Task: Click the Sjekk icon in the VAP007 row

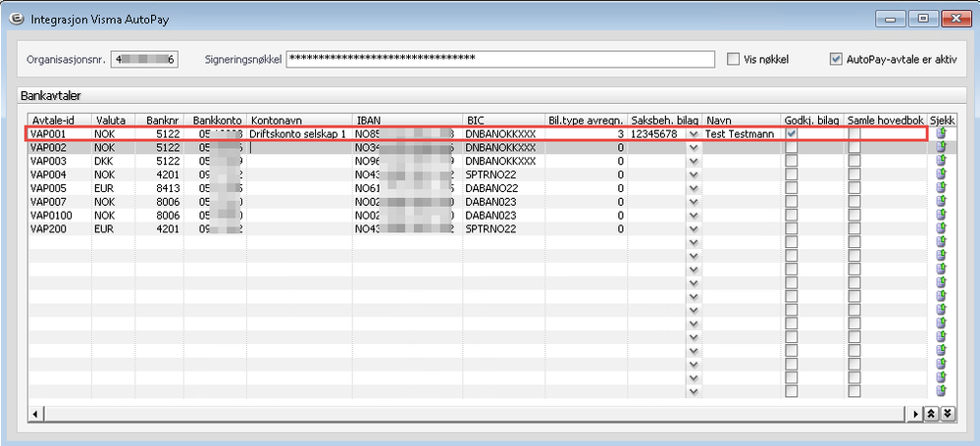Action: (x=941, y=202)
